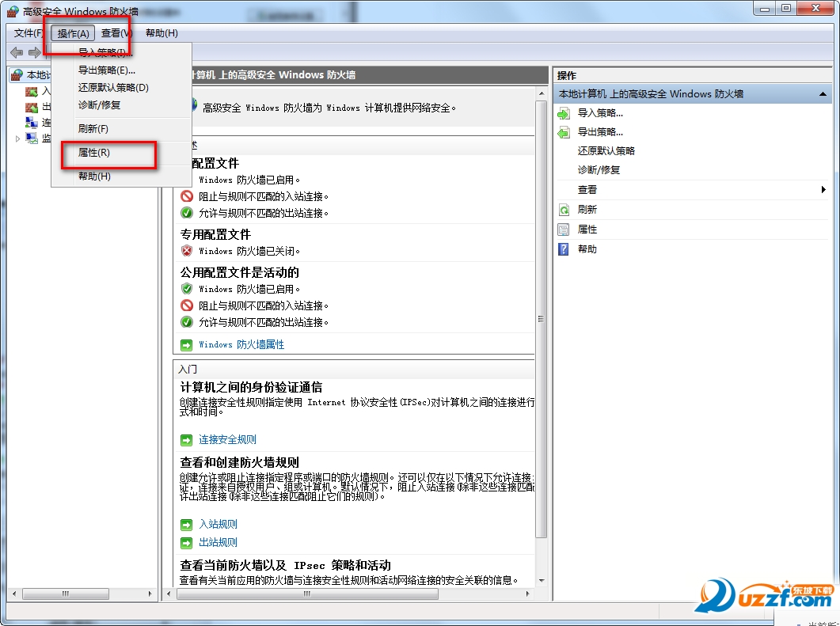Open the Windows 防火墙属性 link
Image resolution: width=840 pixels, height=626 pixels.
click(x=241, y=344)
